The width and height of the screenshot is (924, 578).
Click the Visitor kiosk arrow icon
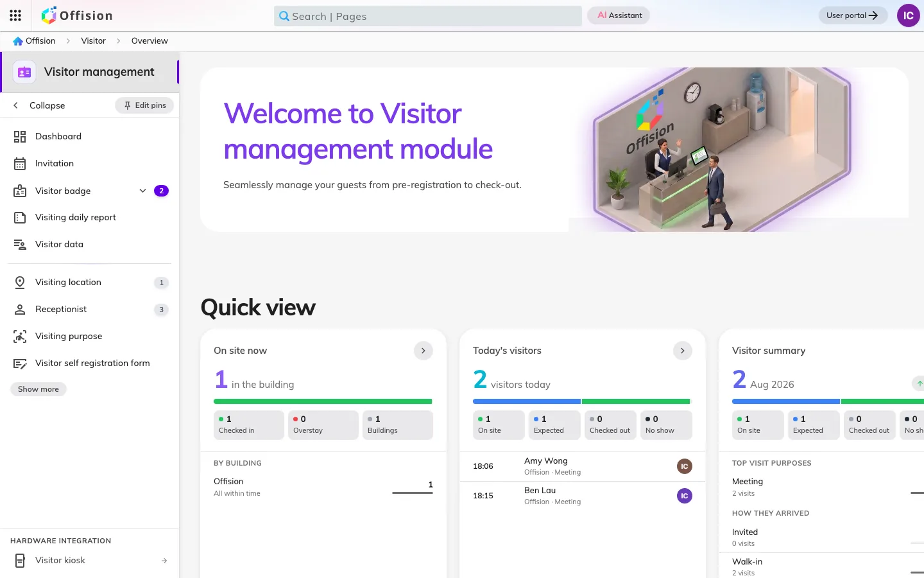164,561
